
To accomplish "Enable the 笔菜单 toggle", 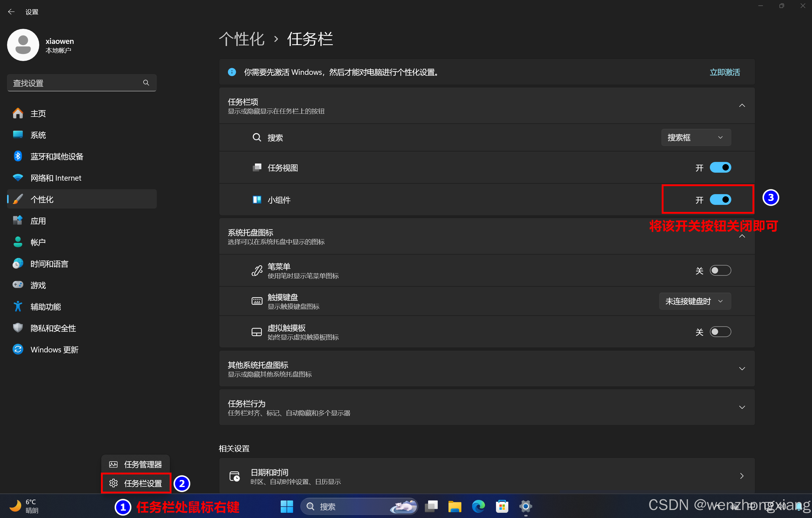I will click(x=720, y=271).
